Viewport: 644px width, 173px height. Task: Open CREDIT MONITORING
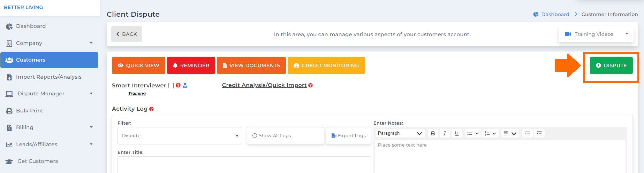pyautogui.click(x=326, y=65)
